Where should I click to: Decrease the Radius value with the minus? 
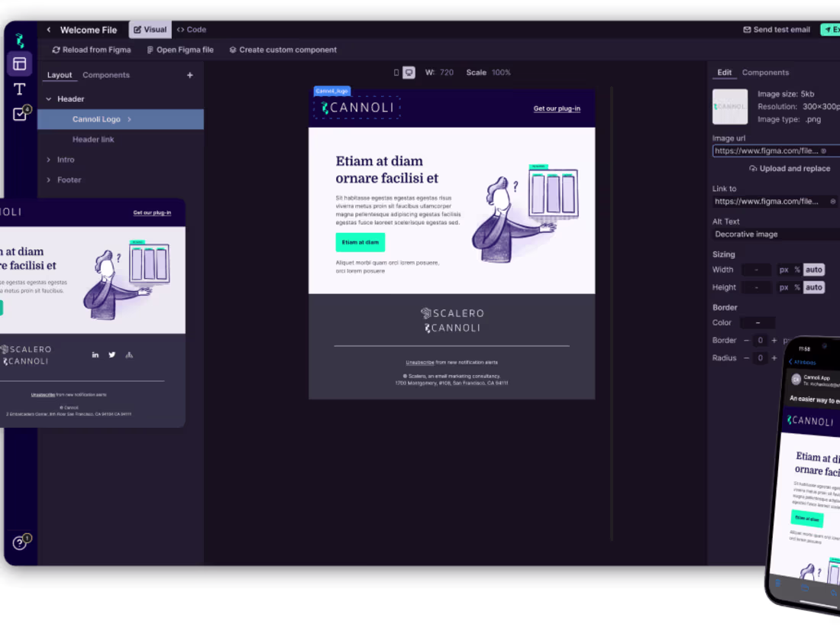coord(746,358)
